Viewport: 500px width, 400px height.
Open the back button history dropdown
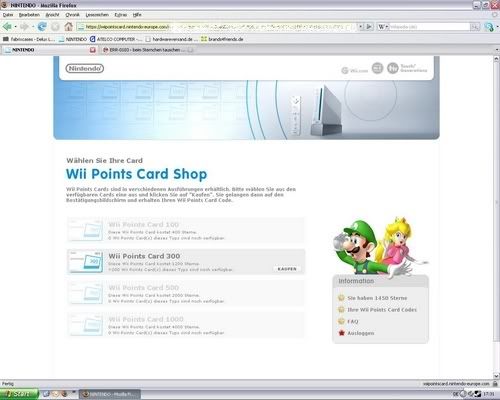tap(15, 27)
